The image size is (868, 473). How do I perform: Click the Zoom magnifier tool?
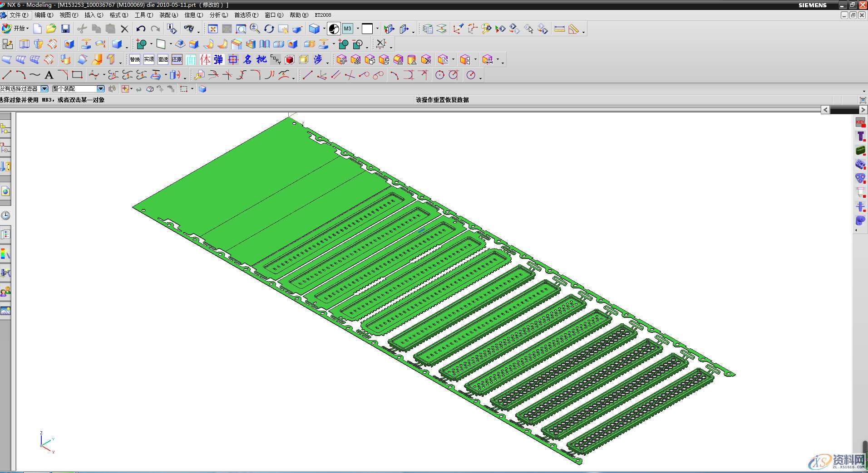click(255, 29)
